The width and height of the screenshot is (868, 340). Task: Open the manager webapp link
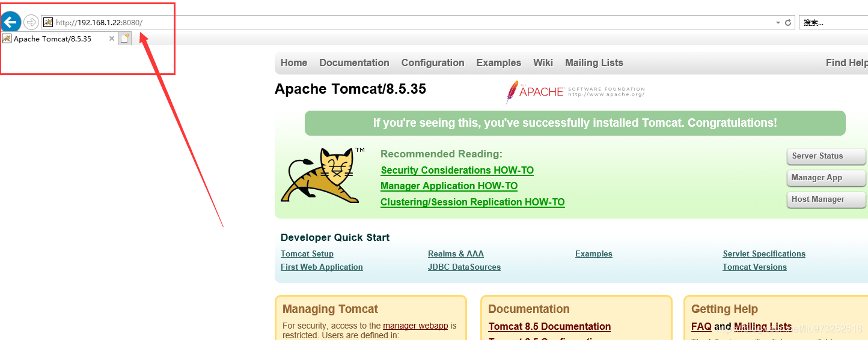[x=415, y=326]
